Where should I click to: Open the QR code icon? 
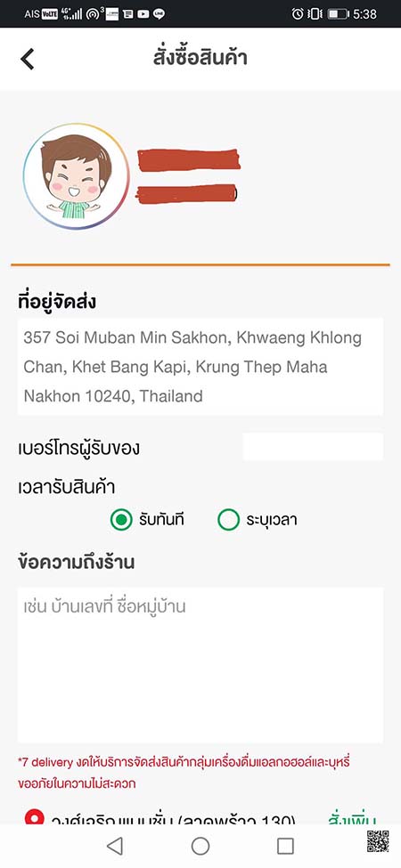click(378, 841)
